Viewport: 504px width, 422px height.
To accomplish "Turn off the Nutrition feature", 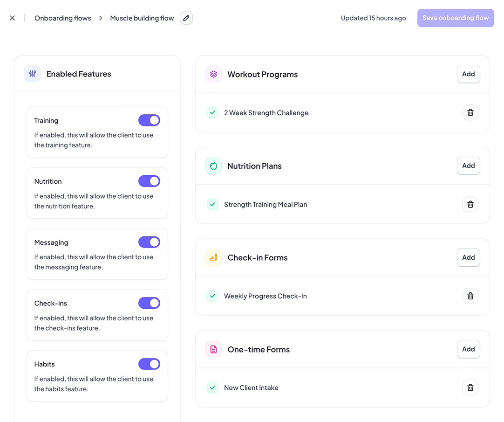I will (x=149, y=181).
